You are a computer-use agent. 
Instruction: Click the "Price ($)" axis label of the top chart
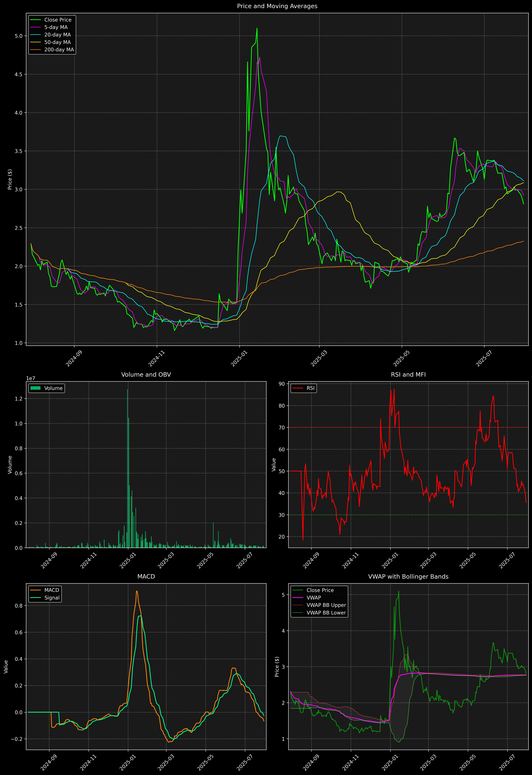(x=10, y=179)
